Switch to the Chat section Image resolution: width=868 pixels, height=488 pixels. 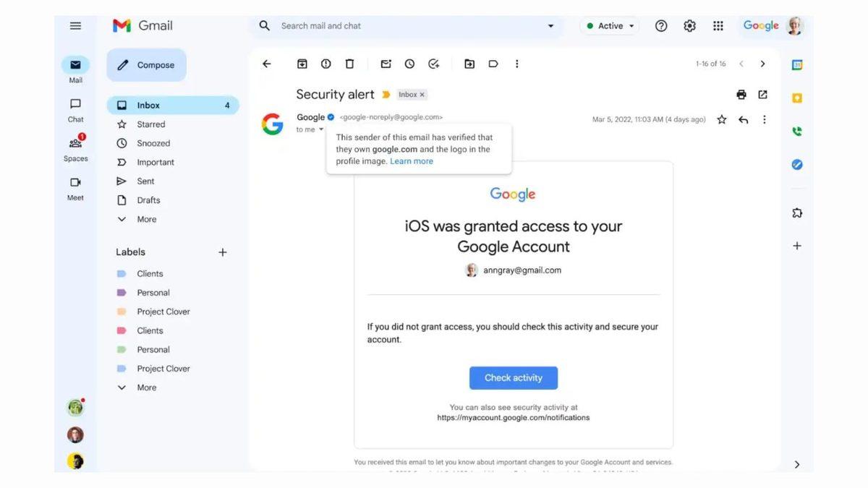[x=75, y=109]
